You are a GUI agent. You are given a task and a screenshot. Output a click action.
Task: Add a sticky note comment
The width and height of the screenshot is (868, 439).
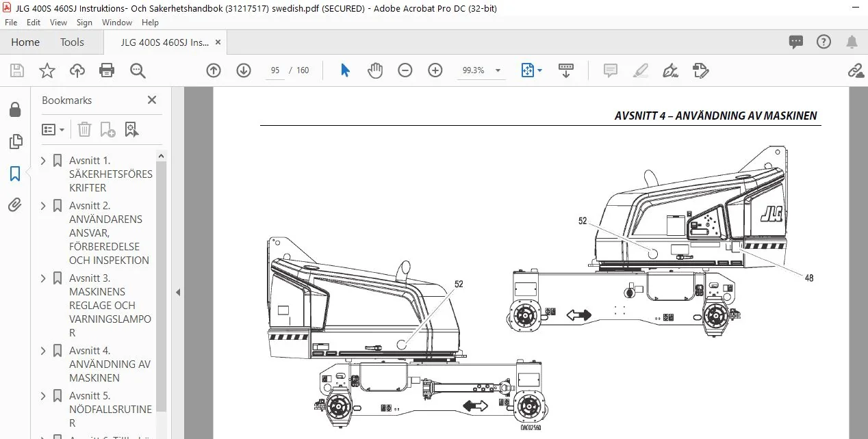click(610, 70)
